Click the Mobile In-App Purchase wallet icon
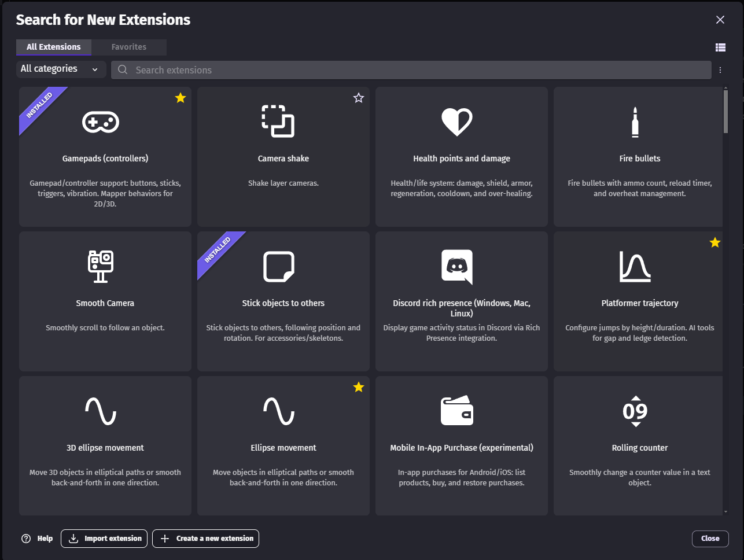The width and height of the screenshot is (744, 560). coord(457,411)
